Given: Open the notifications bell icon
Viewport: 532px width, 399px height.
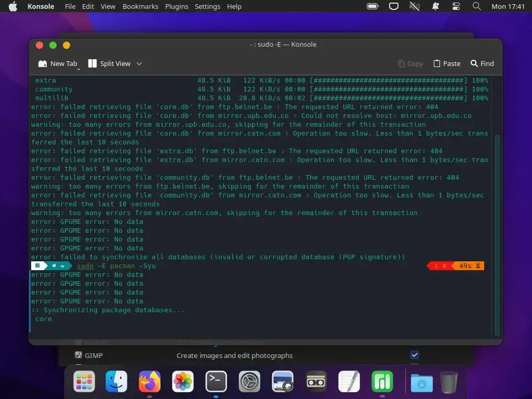Looking at the screenshot, I should coord(435,6).
